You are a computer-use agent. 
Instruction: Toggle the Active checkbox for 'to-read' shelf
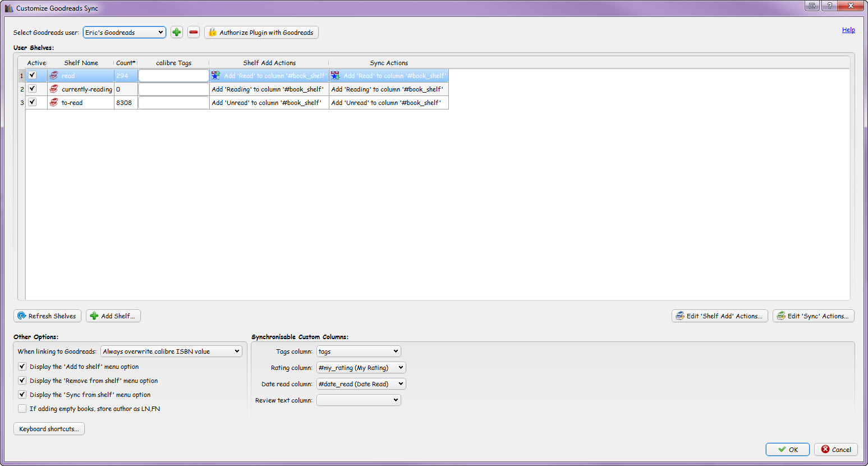click(x=33, y=102)
